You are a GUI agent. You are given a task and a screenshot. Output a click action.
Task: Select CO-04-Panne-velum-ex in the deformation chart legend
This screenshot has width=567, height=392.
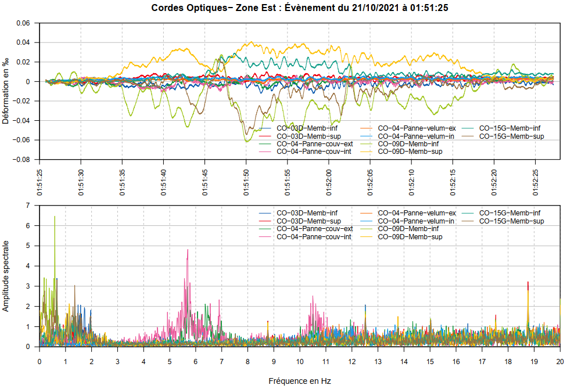(x=417, y=128)
